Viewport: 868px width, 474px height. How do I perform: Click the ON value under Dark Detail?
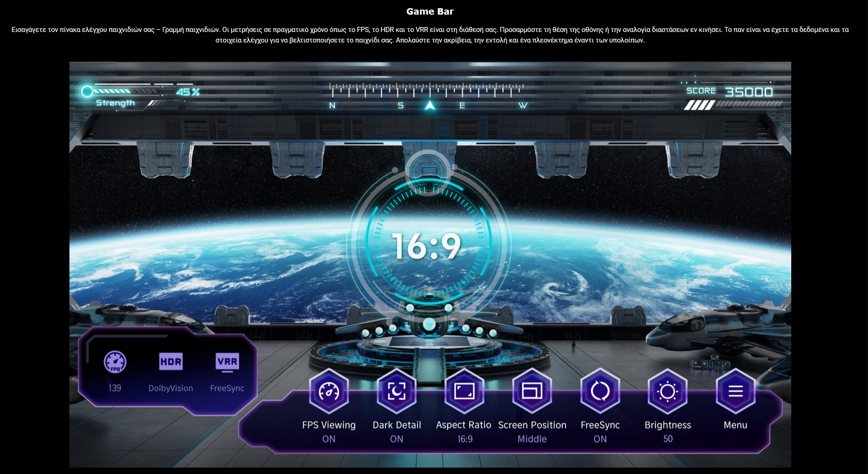[x=397, y=439]
